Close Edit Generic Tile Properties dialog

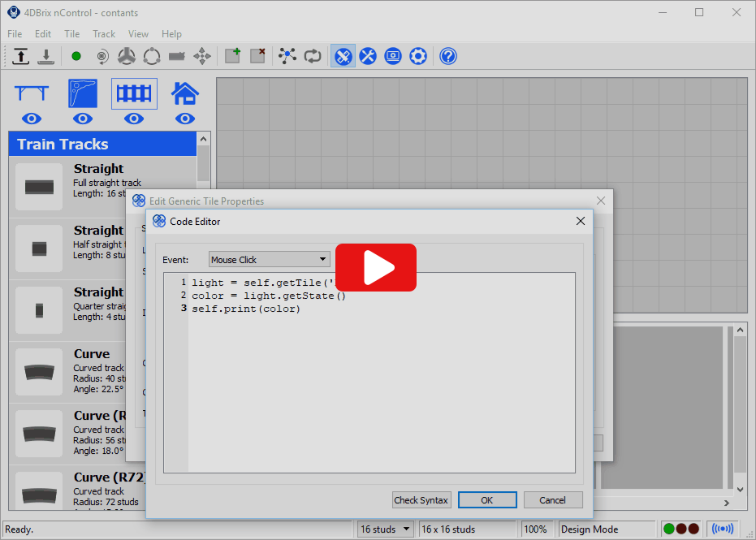point(601,201)
